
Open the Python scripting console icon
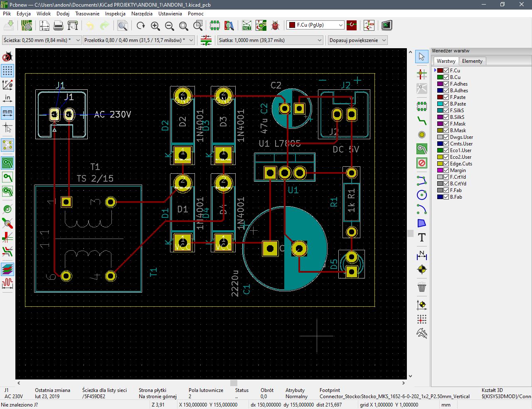[387, 26]
